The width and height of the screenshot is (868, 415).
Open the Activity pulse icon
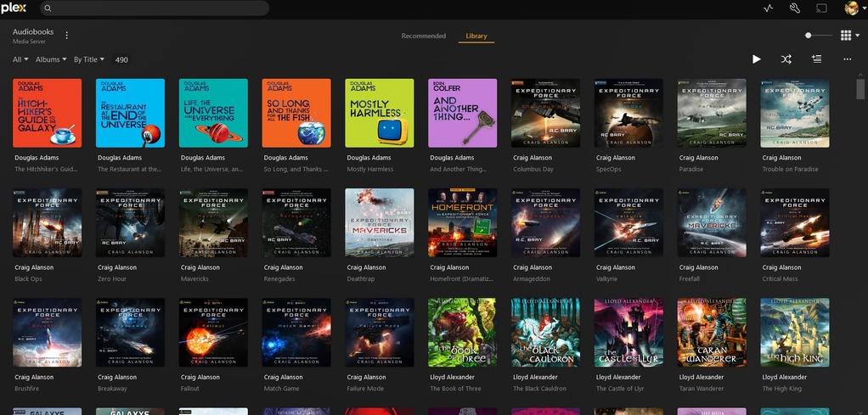pyautogui.click(x=768, y=8)
